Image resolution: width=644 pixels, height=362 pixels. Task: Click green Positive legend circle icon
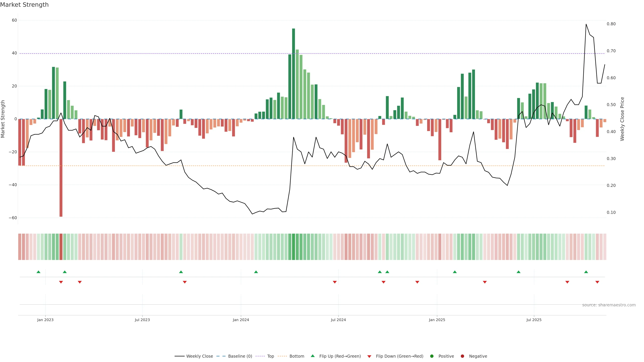click(432, 356)
